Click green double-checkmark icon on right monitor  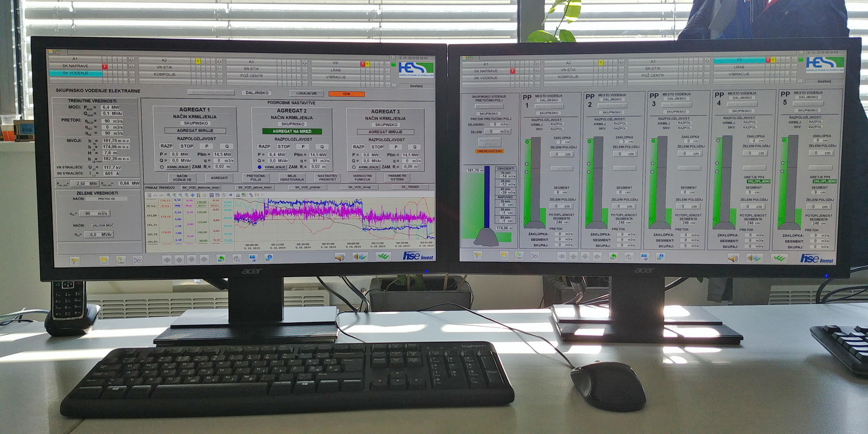(x=779, y=258)
